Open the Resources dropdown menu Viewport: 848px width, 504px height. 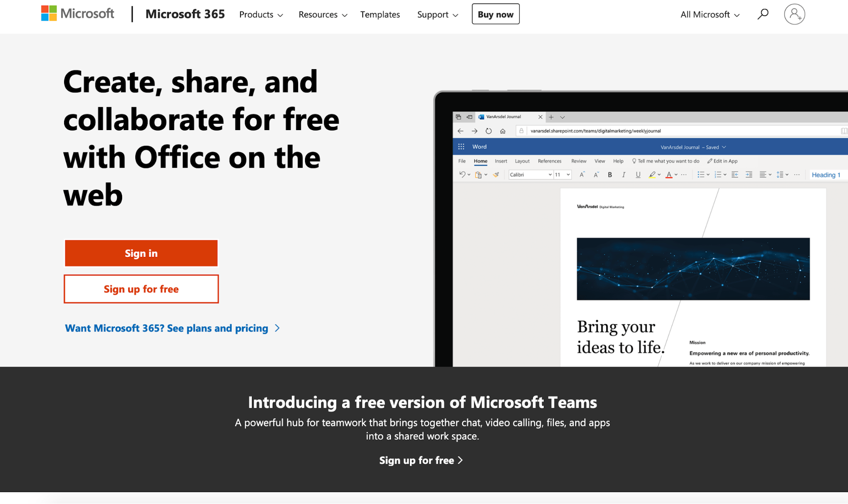(x=322, y=14)
